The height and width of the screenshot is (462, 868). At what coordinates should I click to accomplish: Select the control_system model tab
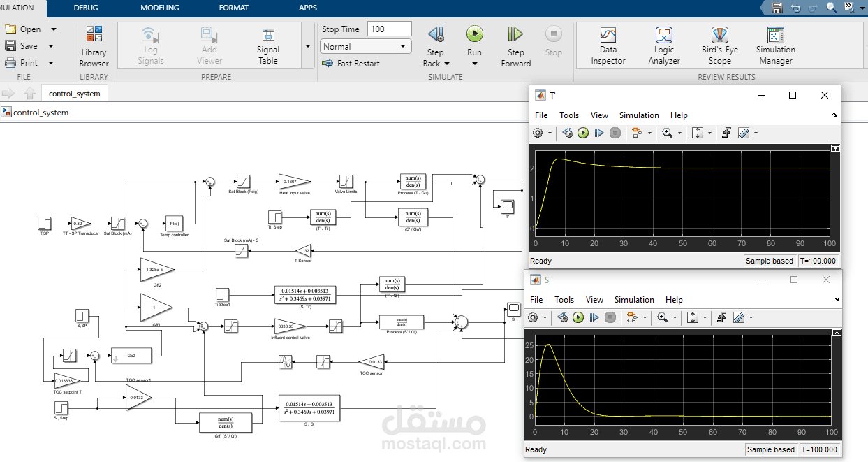tap(75, 94)
